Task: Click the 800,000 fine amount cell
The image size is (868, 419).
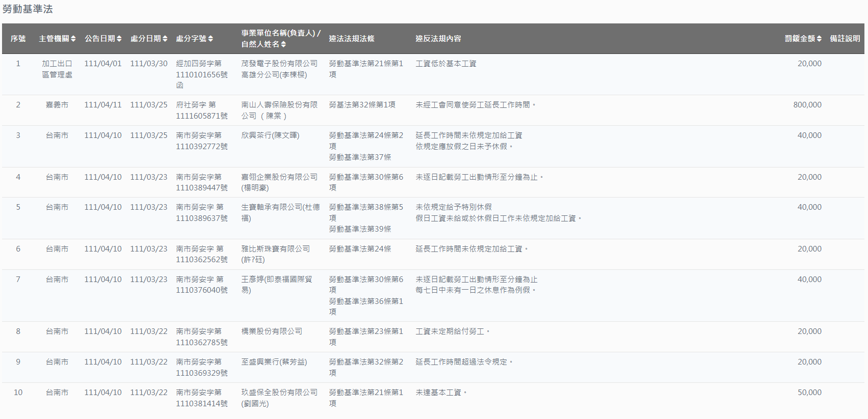Action: (807, 105)
